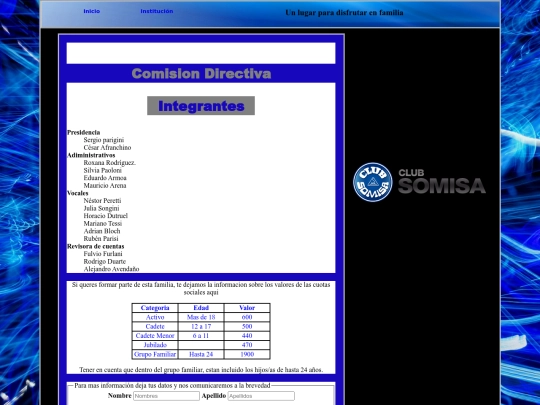The width and height of the screenshot is (540, 405).
Task: Click the 12 a 17 age cell
Action: pyautogui.click(x=201, y=326)
